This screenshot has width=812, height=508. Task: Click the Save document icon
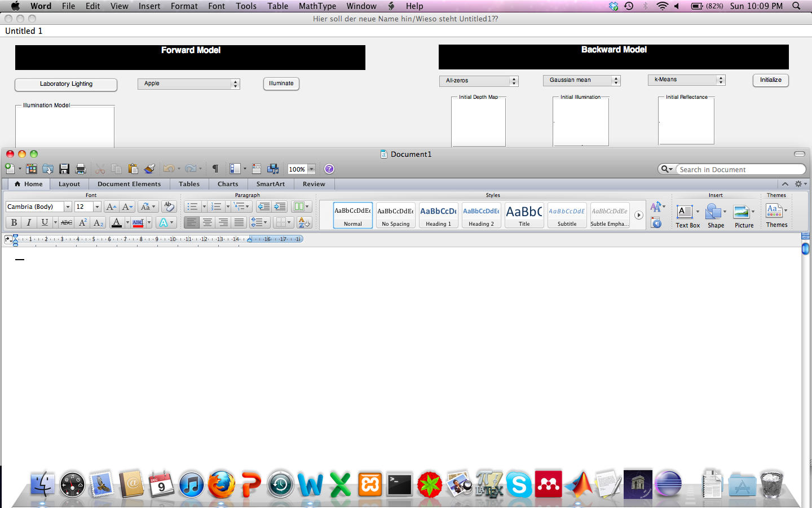pos(64,169)
